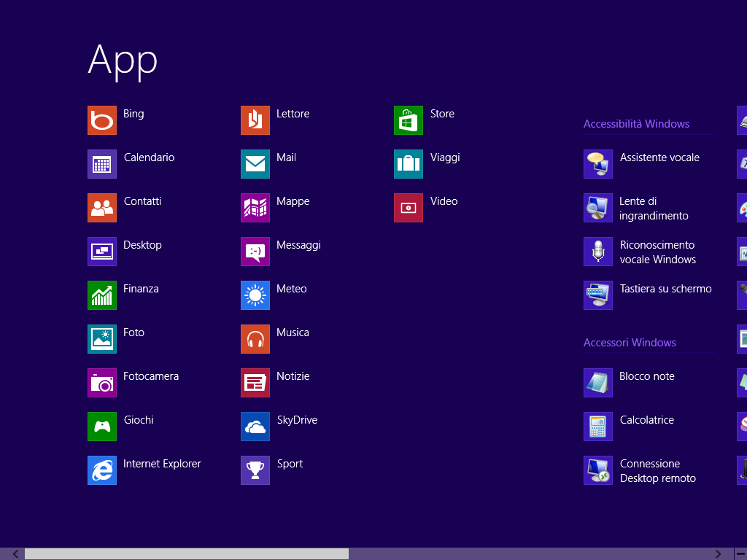Click the zoom-out minus button
Screen dimensions: 747x560
coord(741,554)
